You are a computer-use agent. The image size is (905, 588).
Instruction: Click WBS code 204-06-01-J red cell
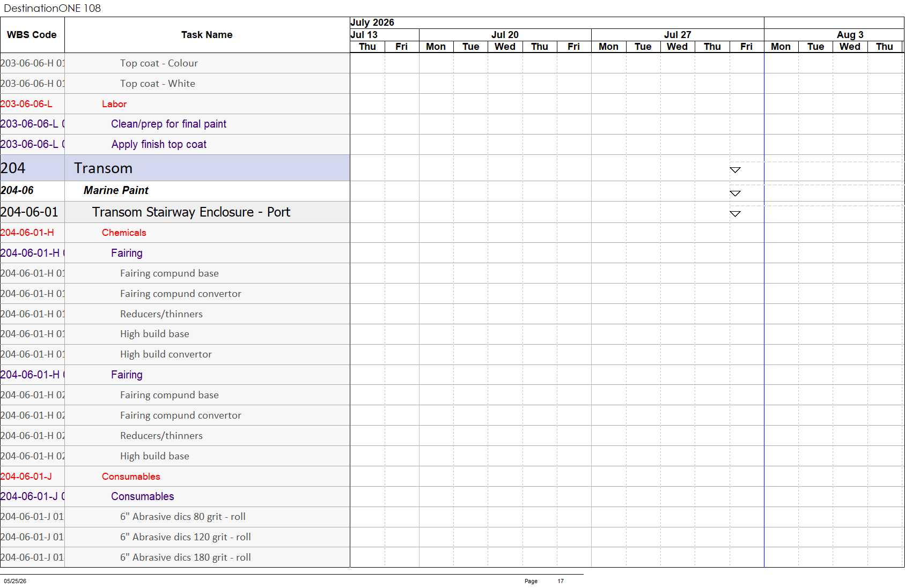click(x=32, y=477)
